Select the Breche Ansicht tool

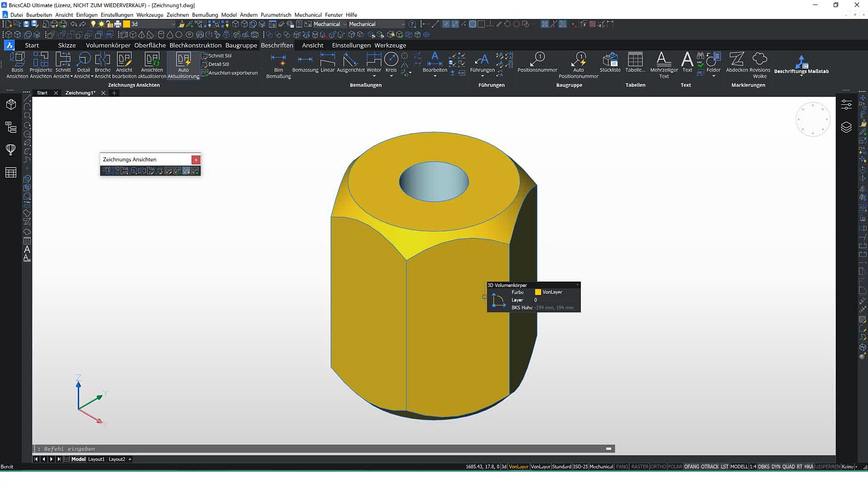(x=103, y=65)
